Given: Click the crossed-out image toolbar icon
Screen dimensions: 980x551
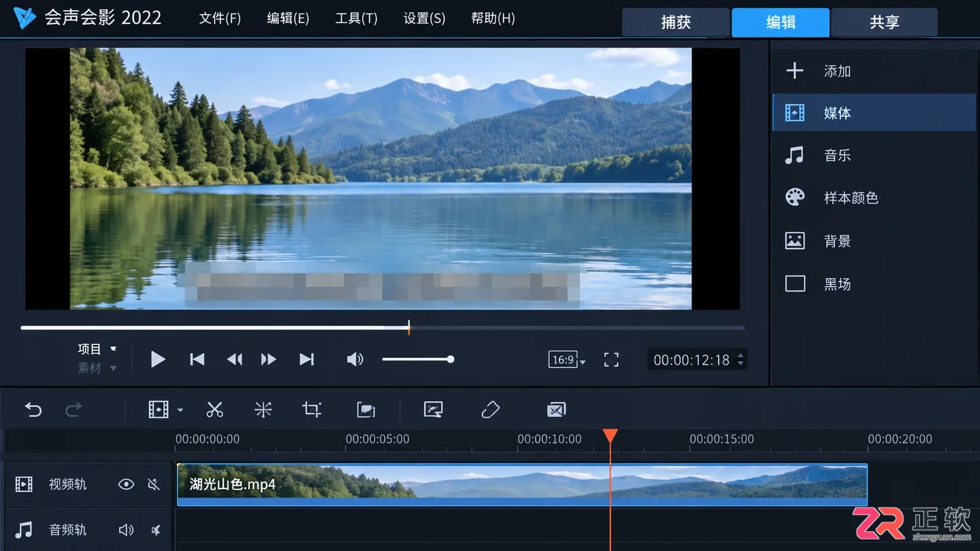Looking at the screenshot, I should click(556, 410).
